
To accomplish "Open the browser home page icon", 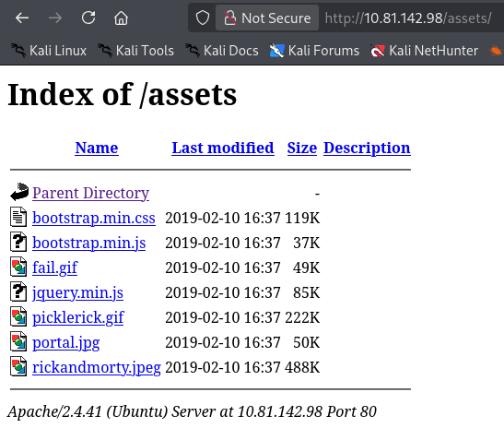I will (x=122, y=18).
